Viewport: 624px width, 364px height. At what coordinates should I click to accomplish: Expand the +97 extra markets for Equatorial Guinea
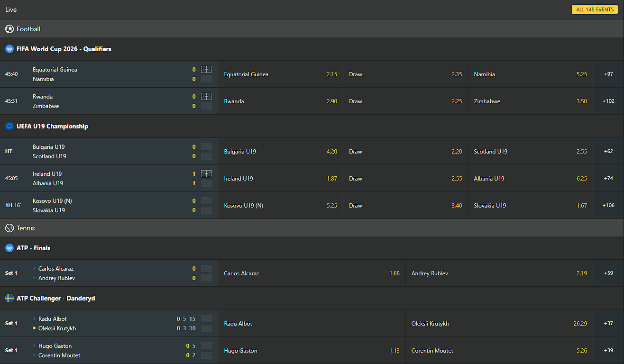point(608,74)
